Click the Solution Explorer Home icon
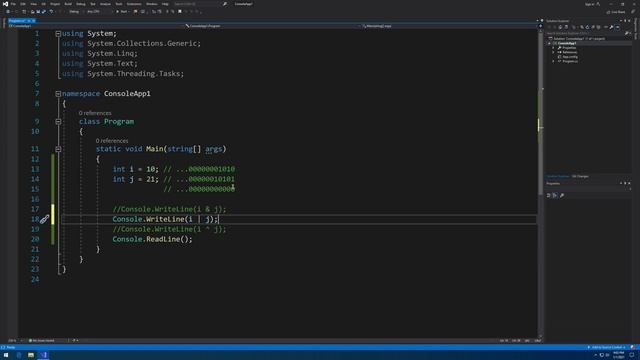 tap(560, 27)
